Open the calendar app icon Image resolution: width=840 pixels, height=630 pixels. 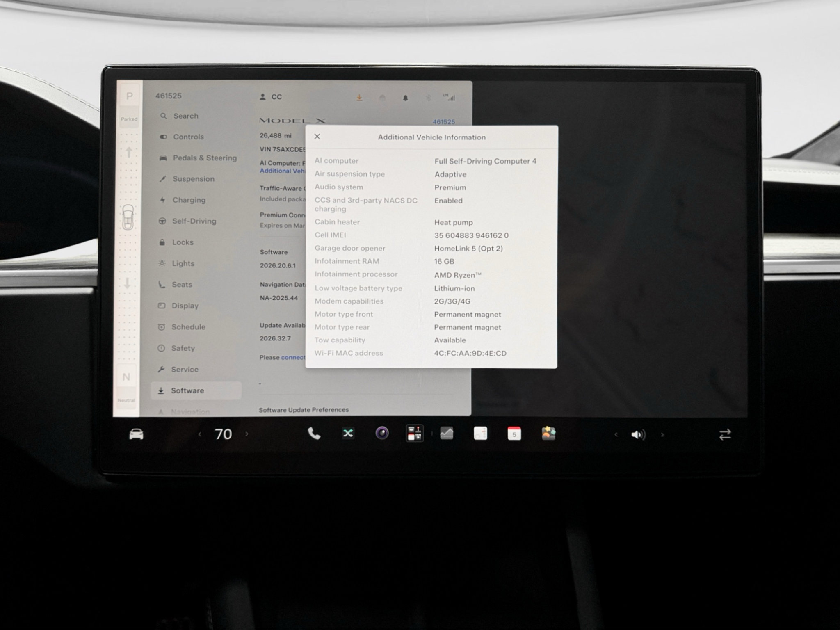click(514, 434)
